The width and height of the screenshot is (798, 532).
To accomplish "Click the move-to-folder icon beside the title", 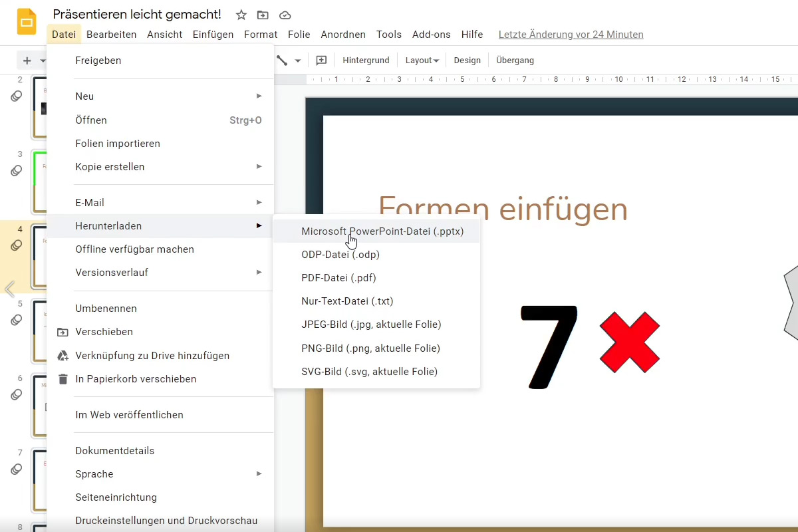I will click(x=263, y=15).
